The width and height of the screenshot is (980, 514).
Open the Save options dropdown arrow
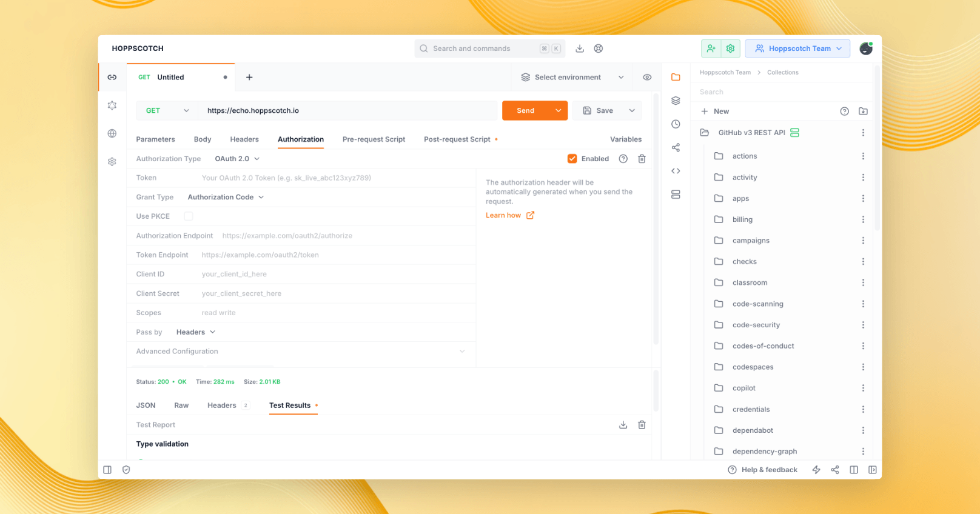point(632,110)
